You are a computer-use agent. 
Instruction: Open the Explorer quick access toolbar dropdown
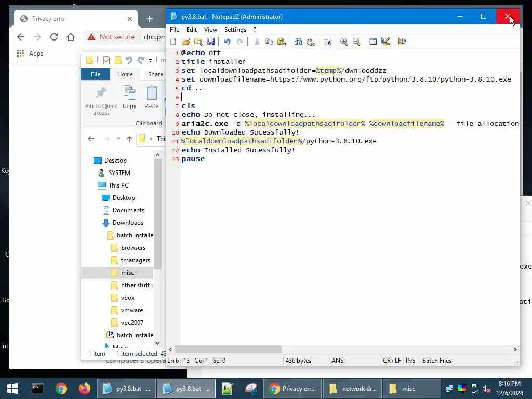pyautogui.click(x=150, y=60)
